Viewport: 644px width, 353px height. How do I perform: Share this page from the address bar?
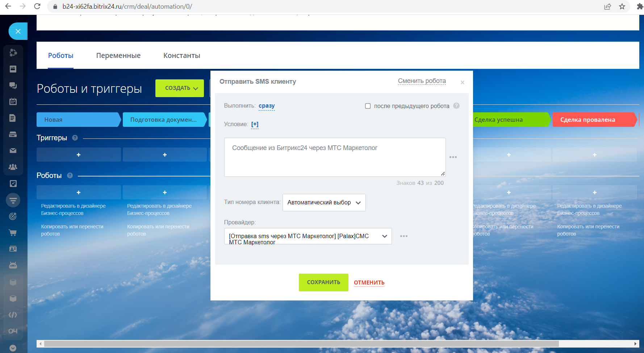pyautogui.click(x=607, y=7)
